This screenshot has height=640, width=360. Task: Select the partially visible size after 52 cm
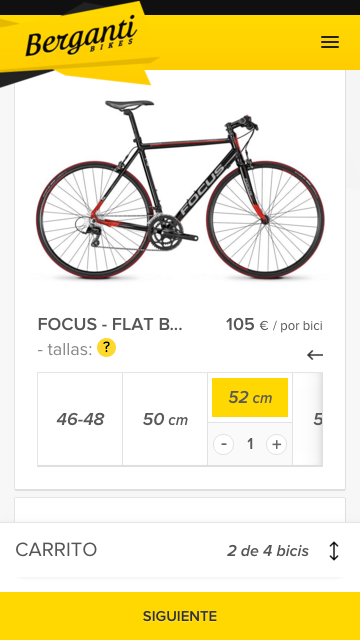(308, 419)
